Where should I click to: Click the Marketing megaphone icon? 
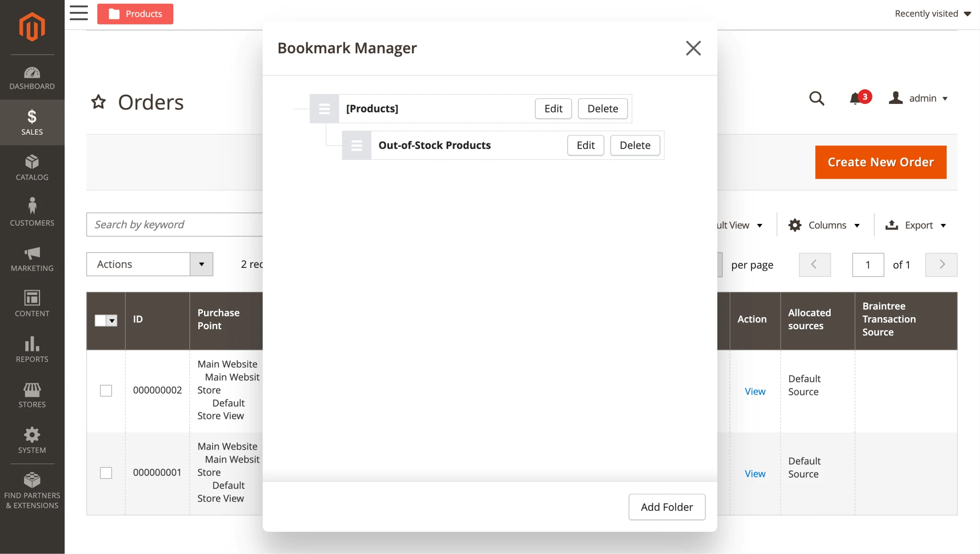pyautogui.click(x=32, y=258)
